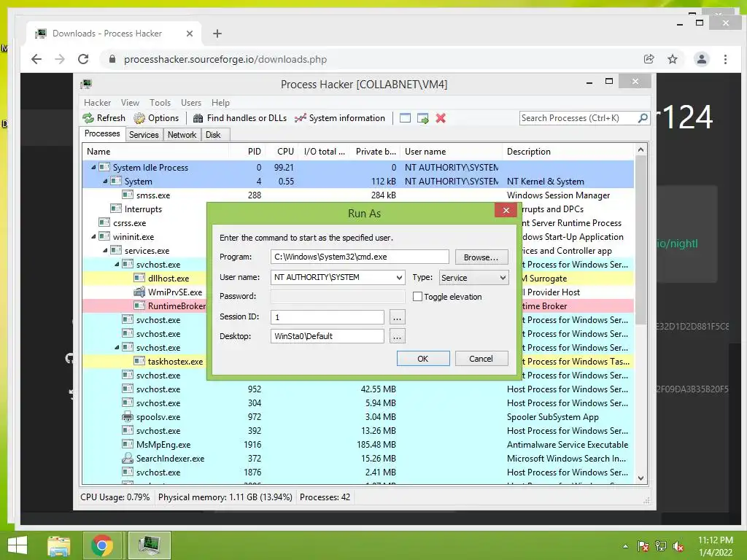Screen dimensions: 747x560
Task: Click the find window and thread icon
Action: click(422, 118)
